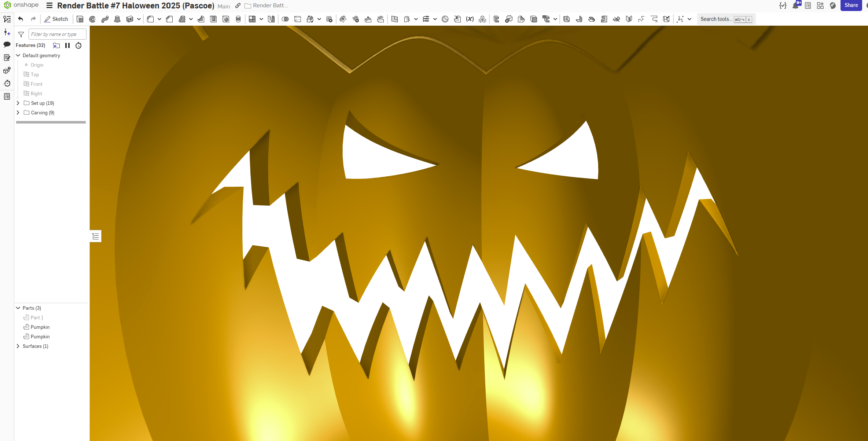Open the Variable (x) tool
The height and width of the screenshot is (441, 868).
[x=470, y=19]
